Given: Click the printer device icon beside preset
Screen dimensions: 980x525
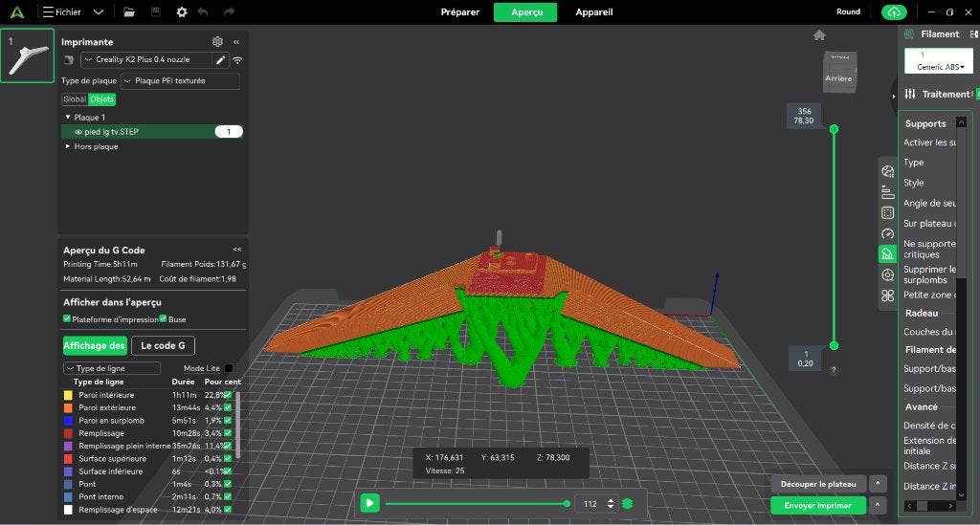Looking at the screenshot, I should (69, 60).
